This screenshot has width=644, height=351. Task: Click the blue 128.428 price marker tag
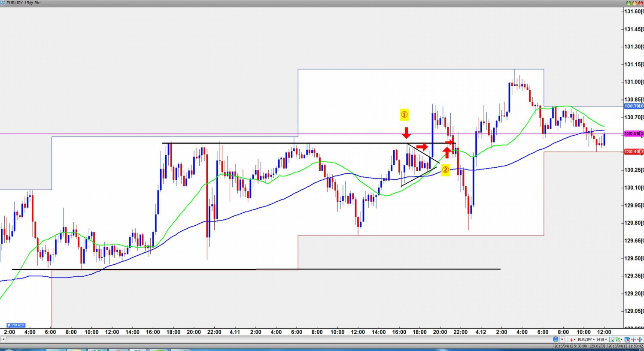(x=15, y=325)
